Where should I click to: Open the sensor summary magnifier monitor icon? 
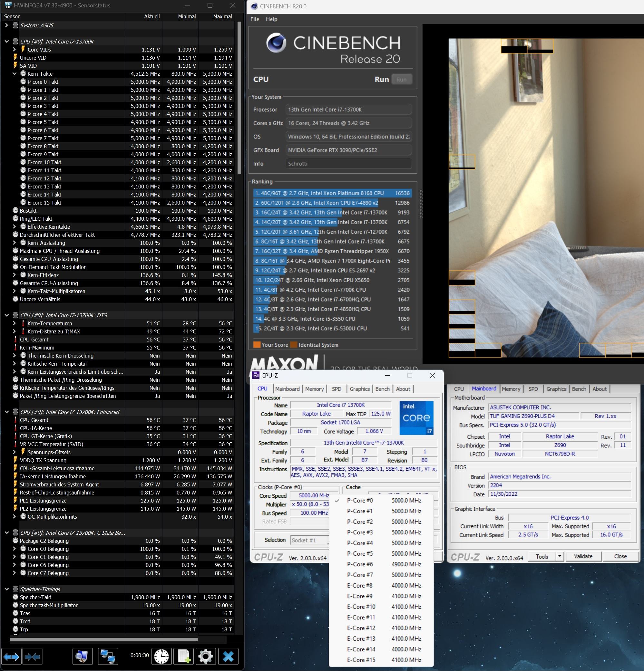click(82, 657)
